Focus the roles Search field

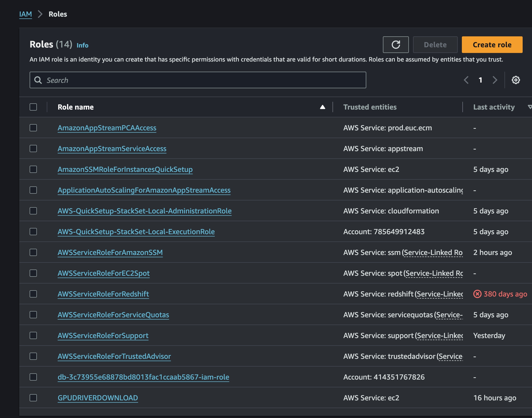pyautogui.click(x=198, y=80)
